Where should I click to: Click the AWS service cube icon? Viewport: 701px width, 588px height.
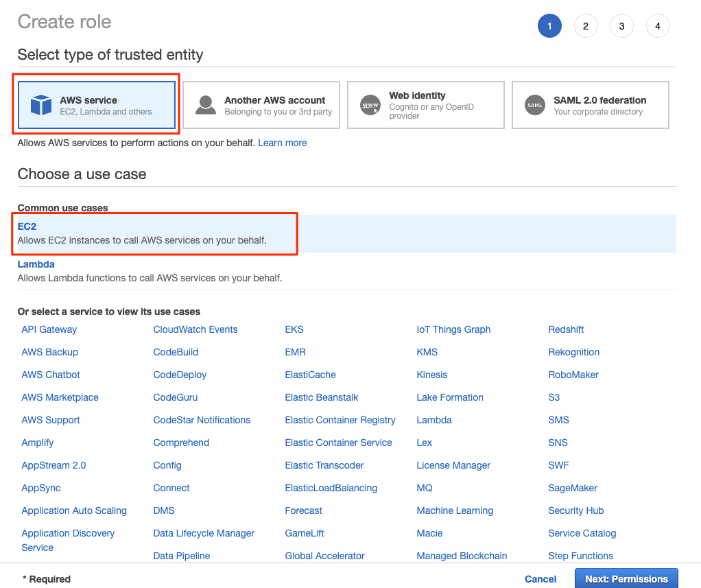[x=41, y=106]
